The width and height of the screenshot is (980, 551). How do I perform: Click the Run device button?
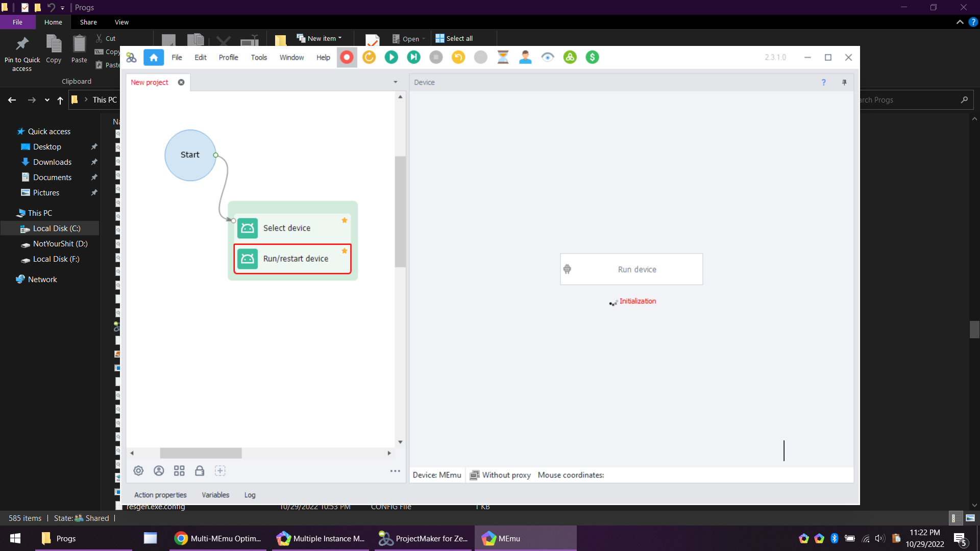631,269
